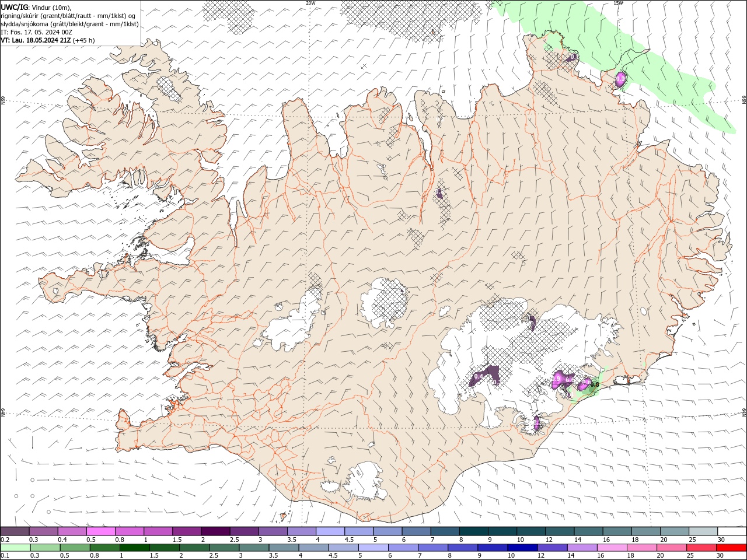747x560 pixels.
Task: Click the deep blue 10 swatch, lower scale
Action: [522, 548]
